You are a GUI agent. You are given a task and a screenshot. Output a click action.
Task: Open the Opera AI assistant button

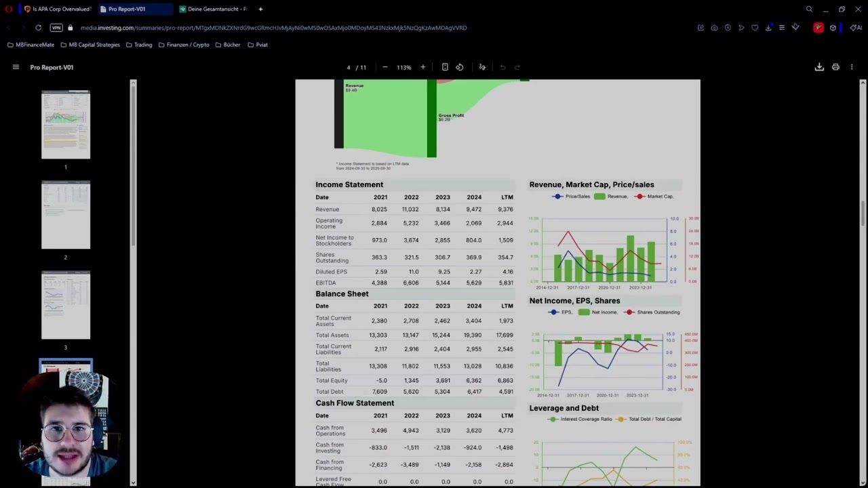(856, 28)
